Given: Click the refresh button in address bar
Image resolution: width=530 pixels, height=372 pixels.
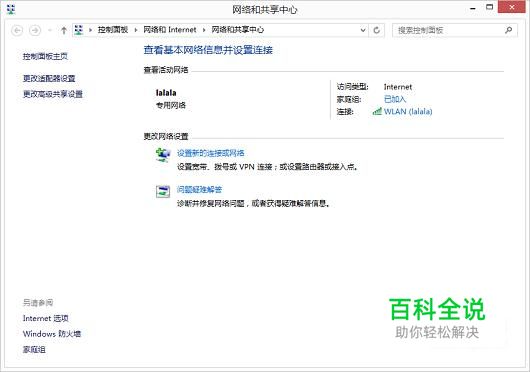Looking at the screenshot, I should click(377, 30).
